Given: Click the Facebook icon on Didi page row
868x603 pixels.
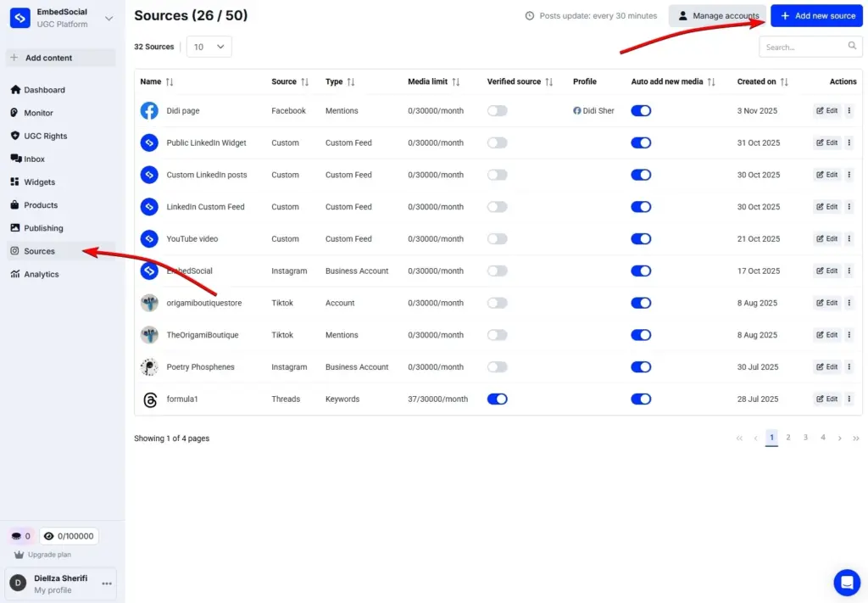Looking at the screenshot, I should [x=149, y=110].
